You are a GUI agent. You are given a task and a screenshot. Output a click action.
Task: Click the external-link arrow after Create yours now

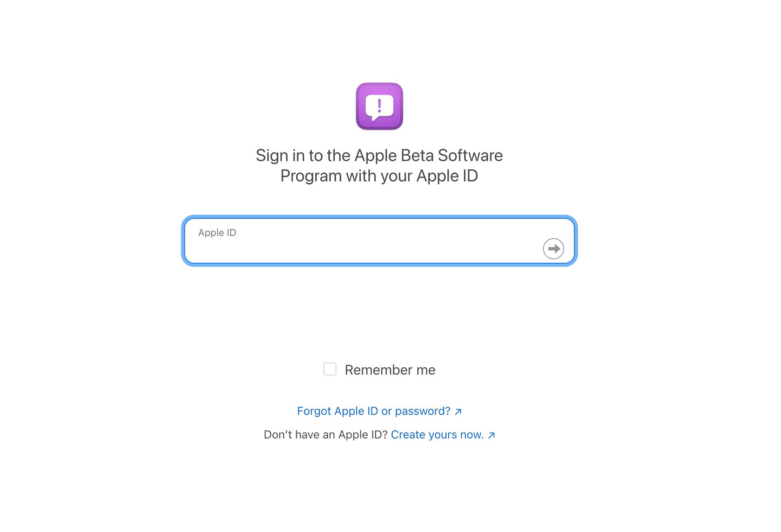coord(491,435)
